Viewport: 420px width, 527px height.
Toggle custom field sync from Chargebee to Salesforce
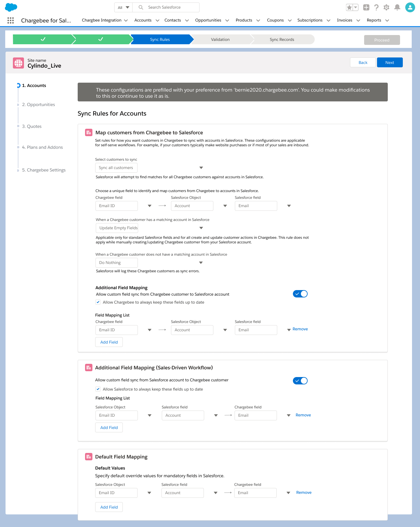tap(300, 294)
